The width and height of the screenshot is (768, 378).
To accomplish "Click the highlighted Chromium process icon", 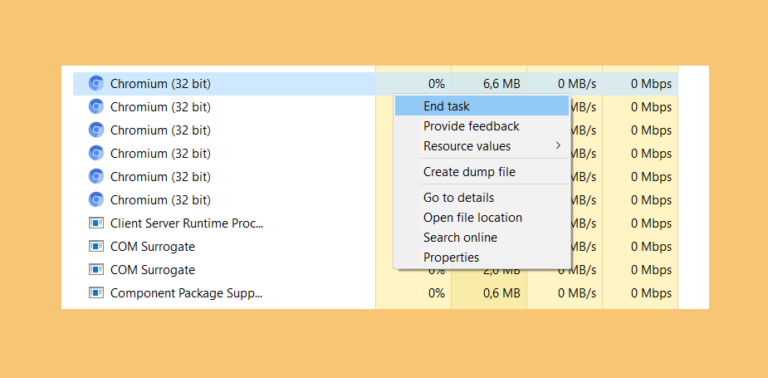I will [96, 84].
